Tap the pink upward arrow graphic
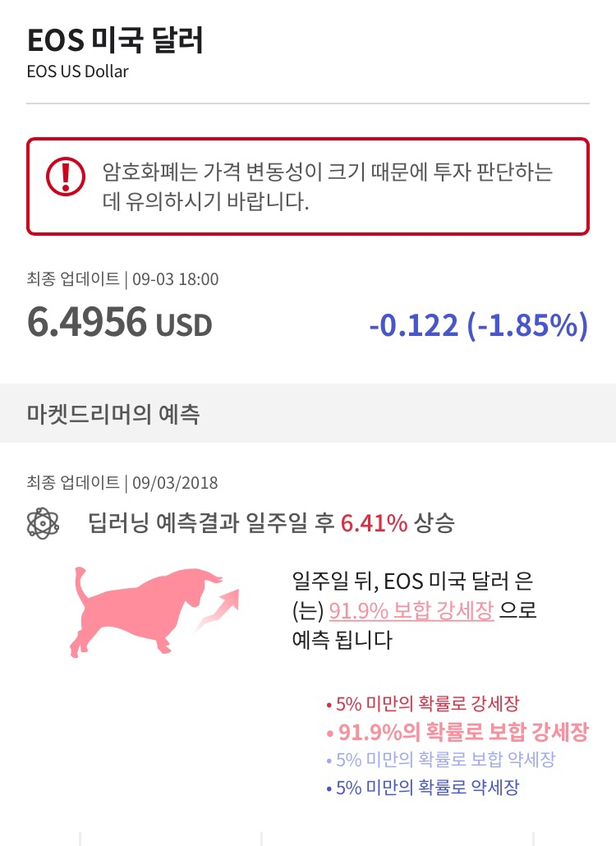The height and width of the screenshot is (846, 616). pyautogui.click(x=218, y=609)
